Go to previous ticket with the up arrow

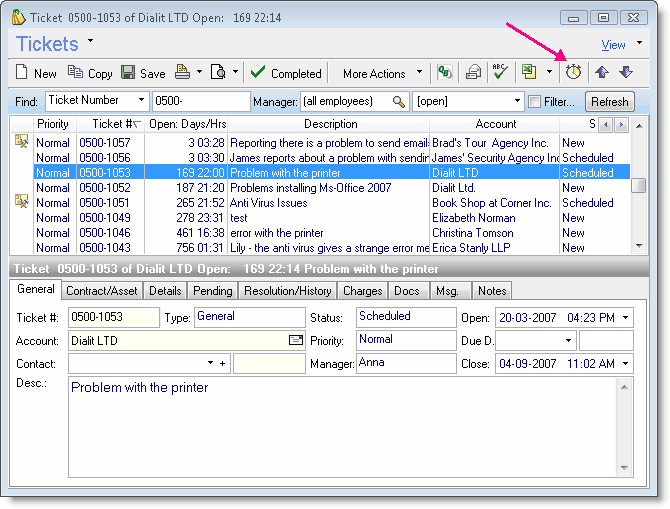602,73
